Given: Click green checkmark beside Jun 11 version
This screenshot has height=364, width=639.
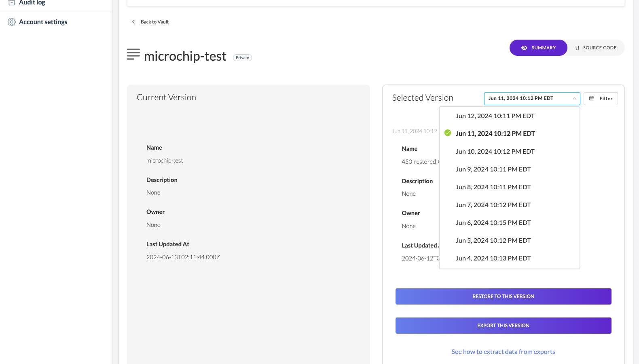Looking at the screenshot, I should pos(448,133).
